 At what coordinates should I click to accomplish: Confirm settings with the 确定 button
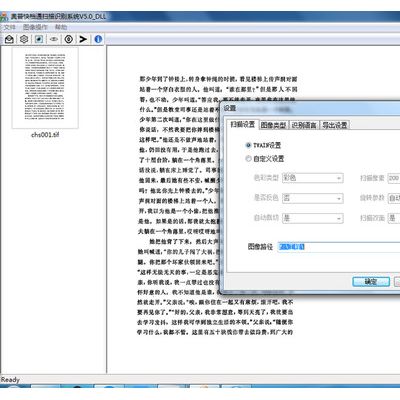tap(371, 282)
